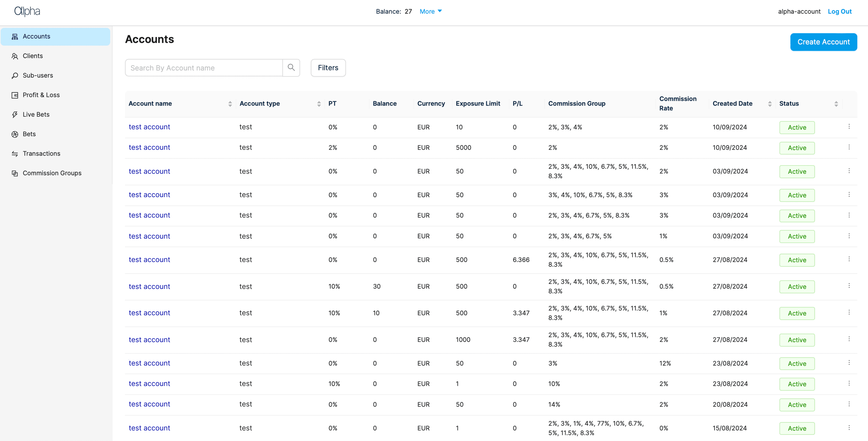Viewport: 868px width, 441px height.
Task: Click the 5000 exposure limit cell
Action: [x=463, y=148]
